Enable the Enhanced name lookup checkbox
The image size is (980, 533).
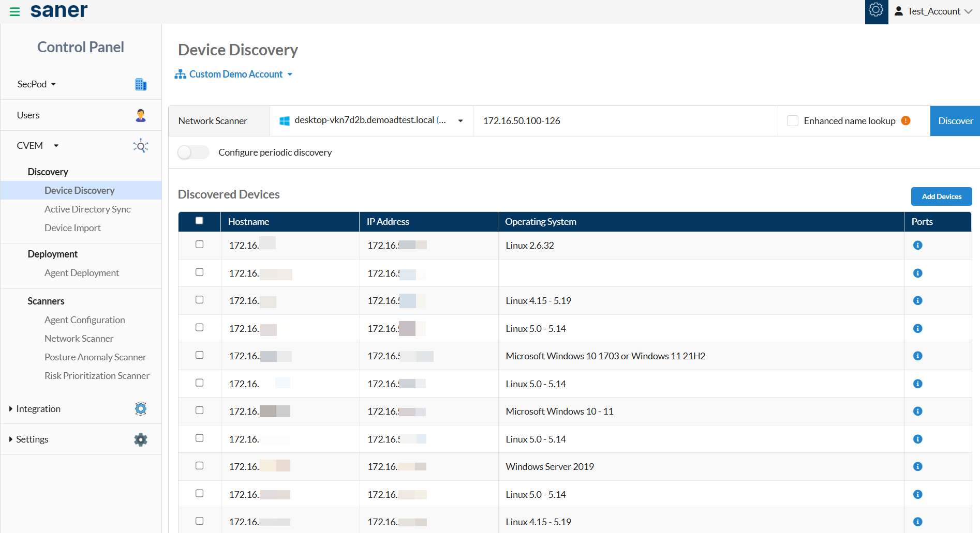[x=792, y=121]
